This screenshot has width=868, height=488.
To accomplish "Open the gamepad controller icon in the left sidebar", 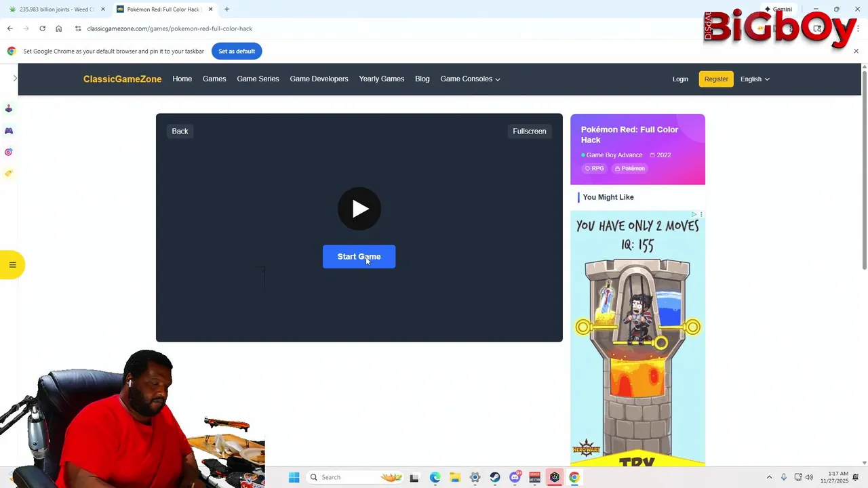I will click(9, 131).
